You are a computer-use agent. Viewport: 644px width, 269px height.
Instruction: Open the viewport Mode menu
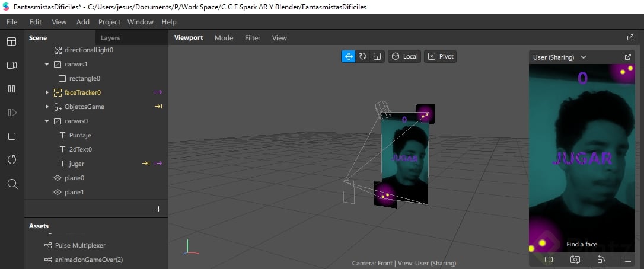(224, 38)
